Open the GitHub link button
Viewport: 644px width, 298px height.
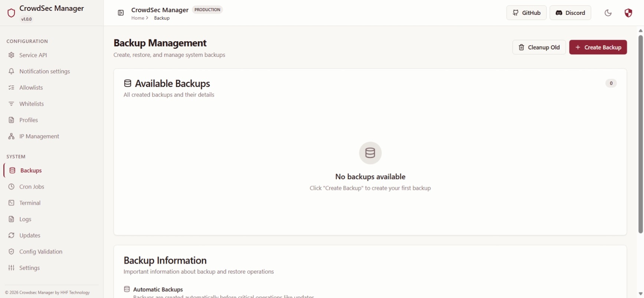(526, 13)
